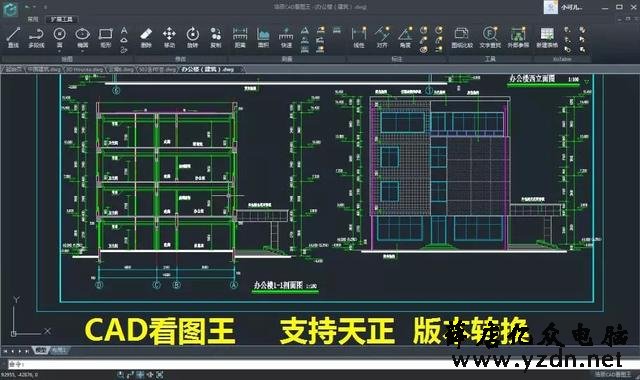Viewport: 640px width, 380px height.
Task: Select the 椭圆 (Ellipse) tool icon
Action: point(82,34)
